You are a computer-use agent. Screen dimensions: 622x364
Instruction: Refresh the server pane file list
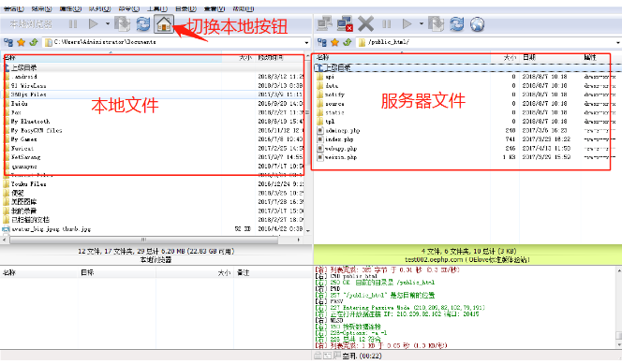click(456, 24)
